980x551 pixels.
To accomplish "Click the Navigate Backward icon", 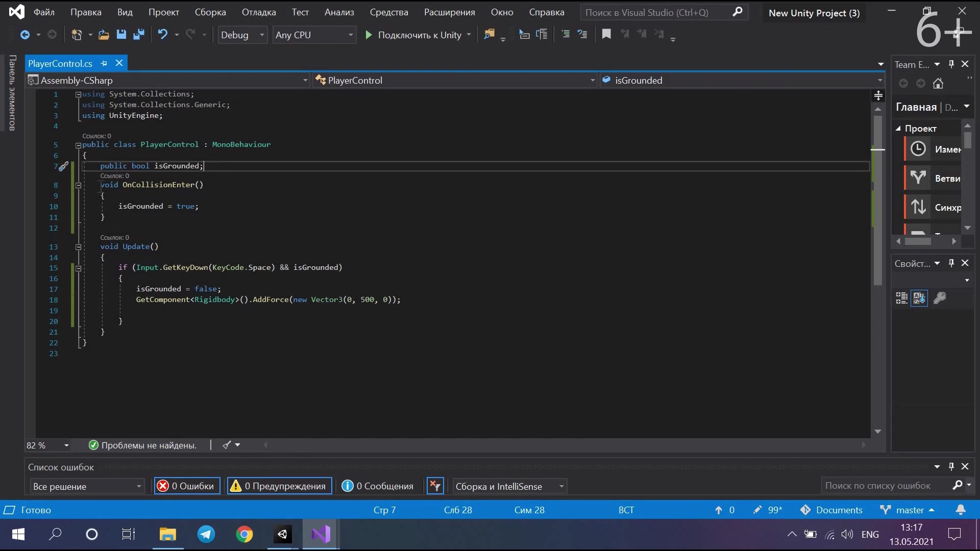I will point(25,34).
